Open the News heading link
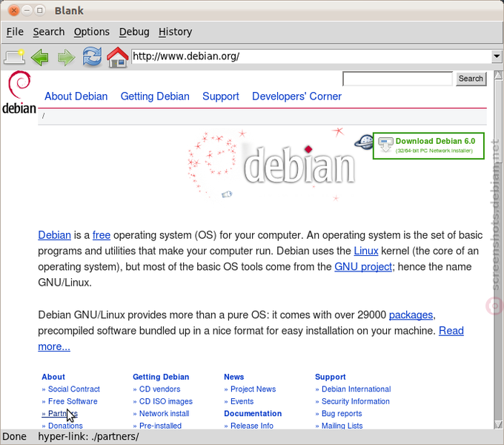The width and height of the screenshot is (504, 445). (234, 377)
